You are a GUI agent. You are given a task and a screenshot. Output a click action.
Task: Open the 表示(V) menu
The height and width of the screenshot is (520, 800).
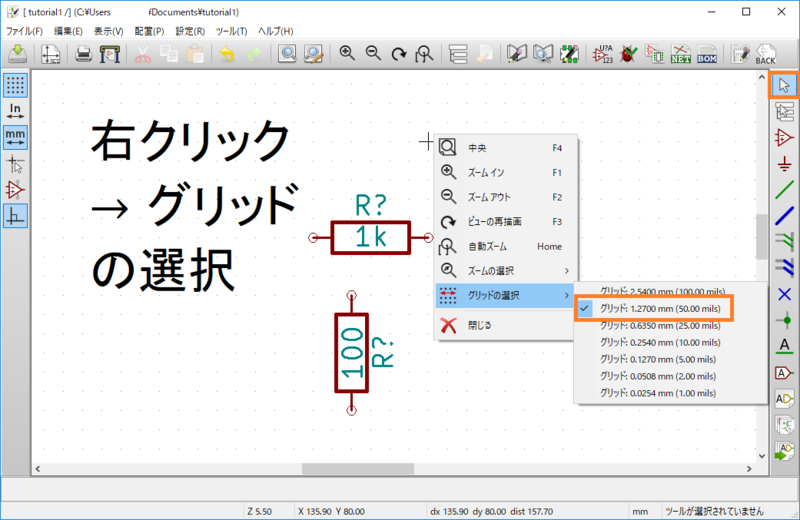[108, 31]
